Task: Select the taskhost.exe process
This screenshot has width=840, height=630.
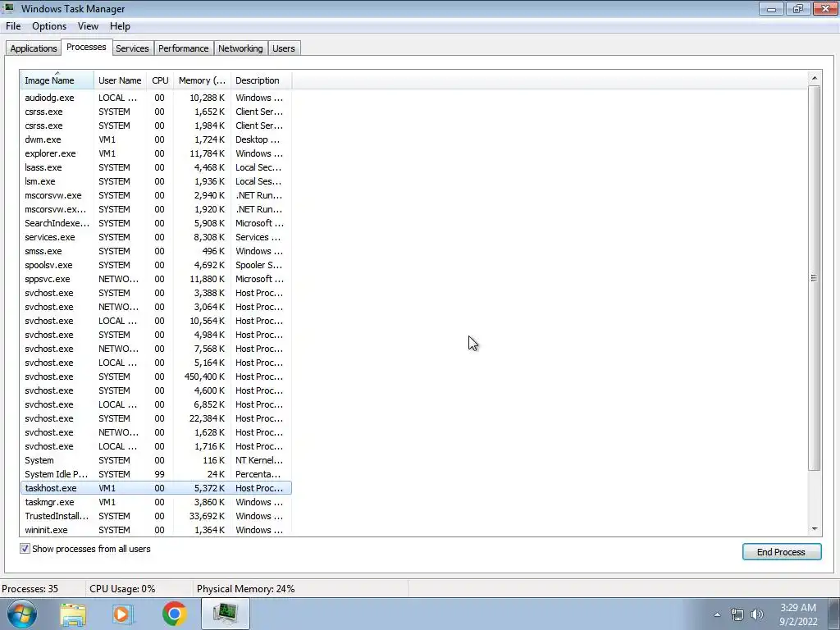Action: [156, 488]
